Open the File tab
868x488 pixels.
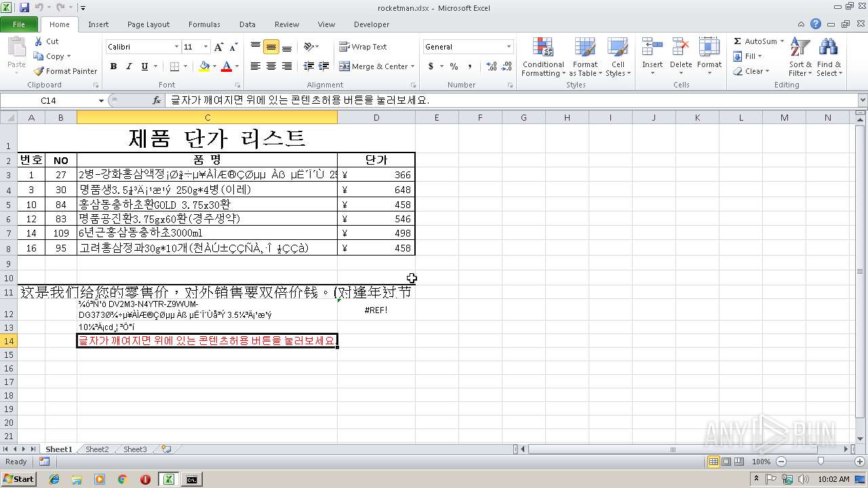pos(19,24)
